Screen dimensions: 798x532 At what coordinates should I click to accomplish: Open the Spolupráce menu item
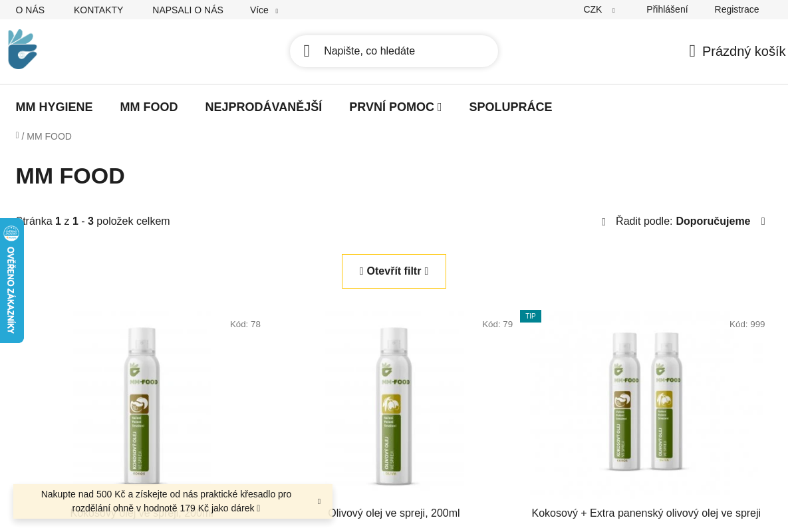[511, 107]
